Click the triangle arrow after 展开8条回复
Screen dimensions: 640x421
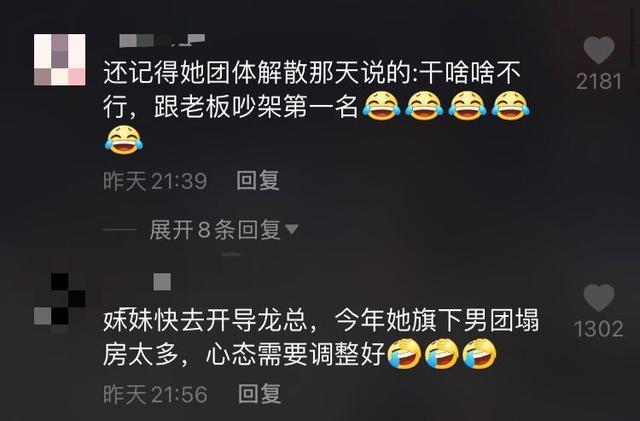(x=292, y=229)
